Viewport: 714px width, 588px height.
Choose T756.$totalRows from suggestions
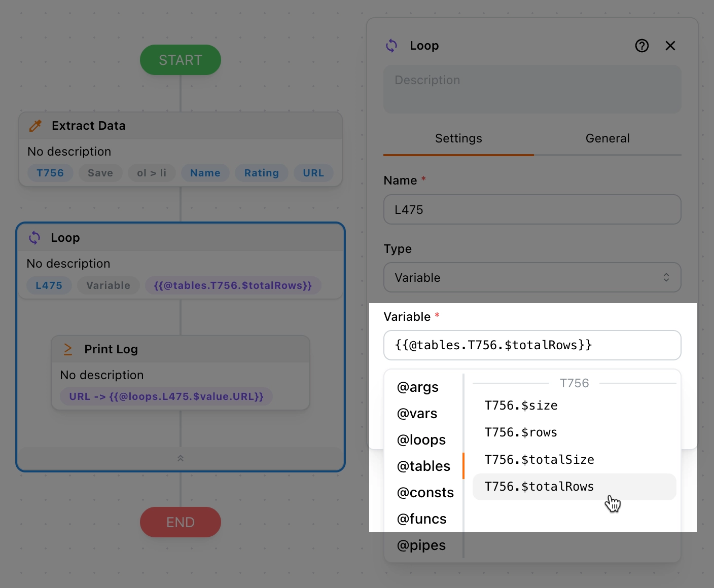(x=539, y=487)
